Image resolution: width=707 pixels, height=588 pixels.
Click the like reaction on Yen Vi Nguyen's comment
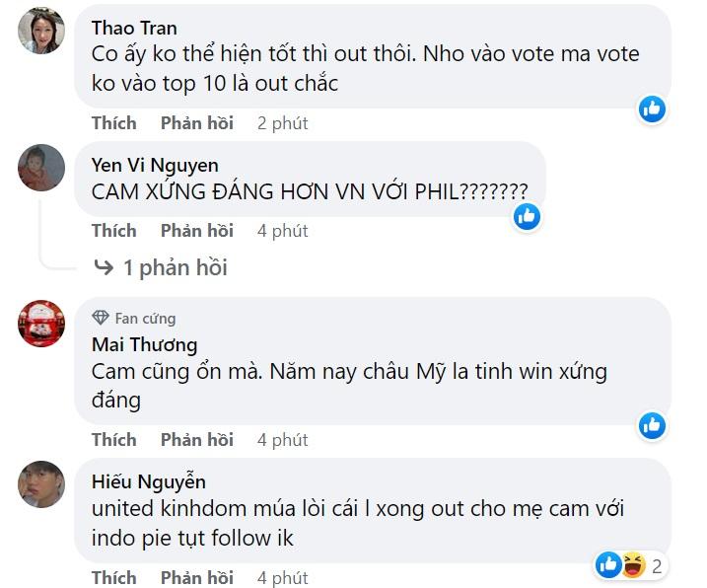point(528,216)
